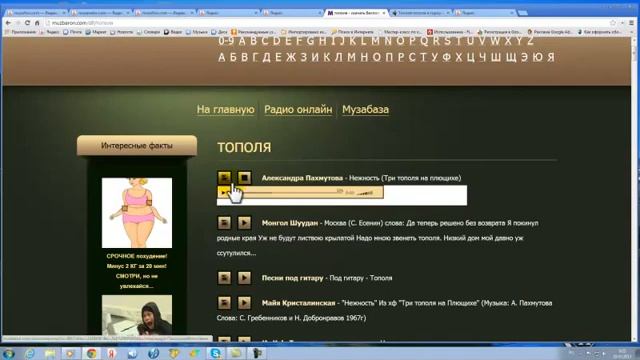Select Cyrillic letter Ж in the alphabet index
The width and height of the screenshot is (640, 360).
(291, 57)
